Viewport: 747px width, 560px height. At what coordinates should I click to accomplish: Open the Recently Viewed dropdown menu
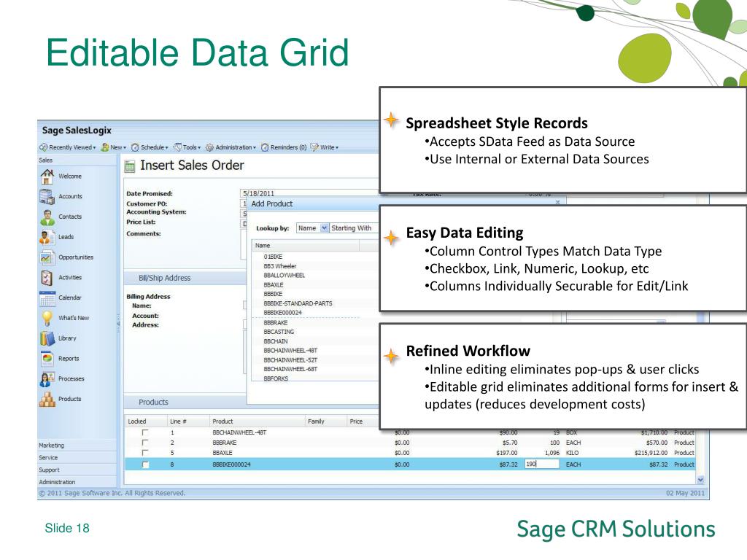(x=94, y=147)
